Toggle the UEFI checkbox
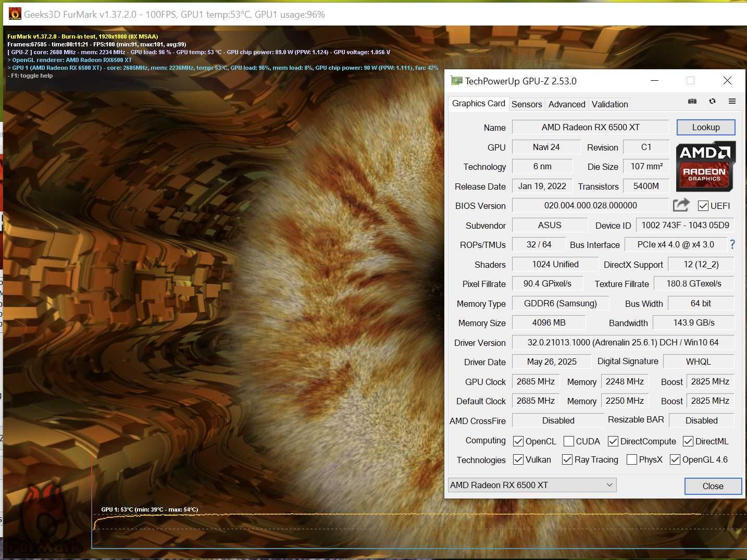 [703, 206]
